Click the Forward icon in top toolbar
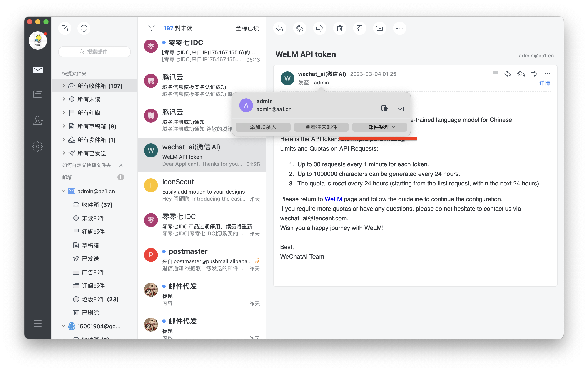The height and width of the screenshot is (371, 588). (x=320, y=28)
